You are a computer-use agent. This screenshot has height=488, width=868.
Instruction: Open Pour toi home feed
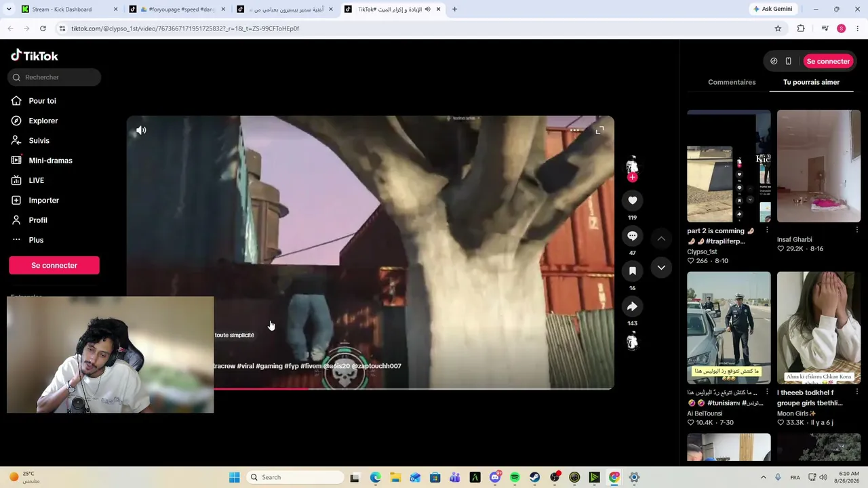point(42,101)
